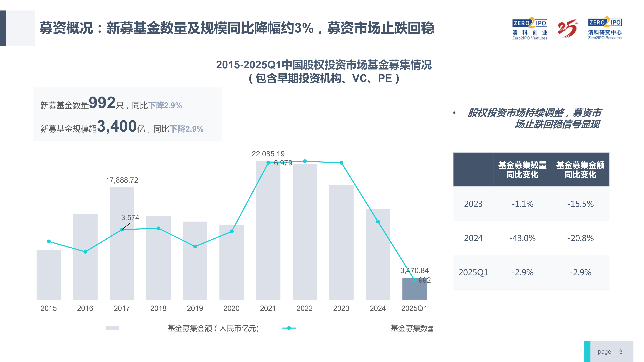Click the -15.5% table cell
Viewport: 644px width, 362px height.
[x=580, y=204]
